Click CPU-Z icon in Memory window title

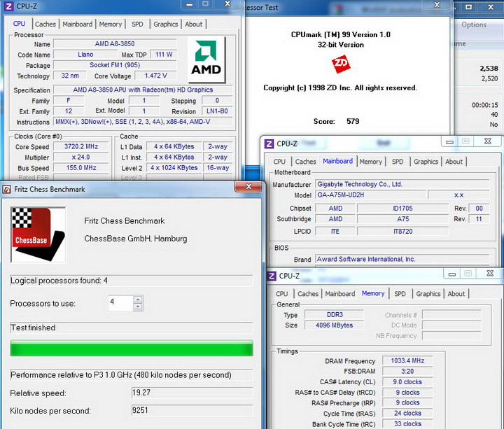click(272, 276)
